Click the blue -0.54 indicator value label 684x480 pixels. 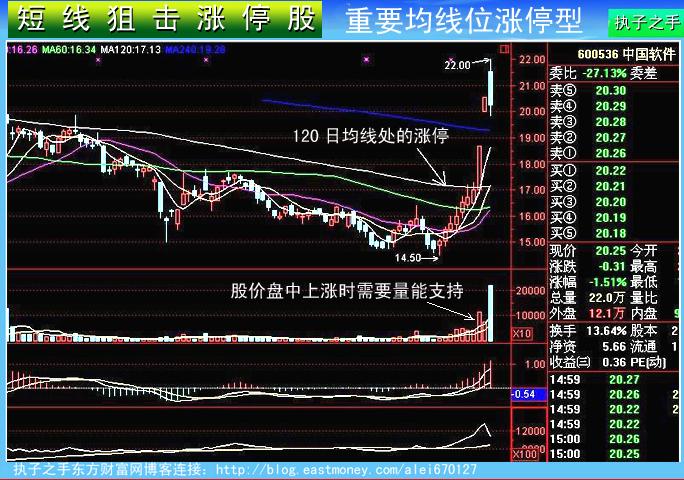point(528,394)
